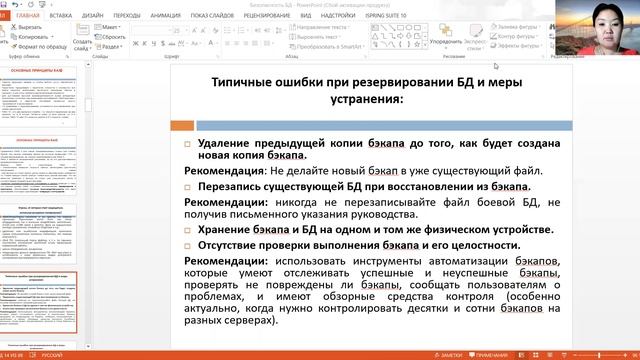Click the Undo arrow in quick access toolbar
Image resolution: width=640 pixels, height=360 pixels.
click(x=15, y=4)
